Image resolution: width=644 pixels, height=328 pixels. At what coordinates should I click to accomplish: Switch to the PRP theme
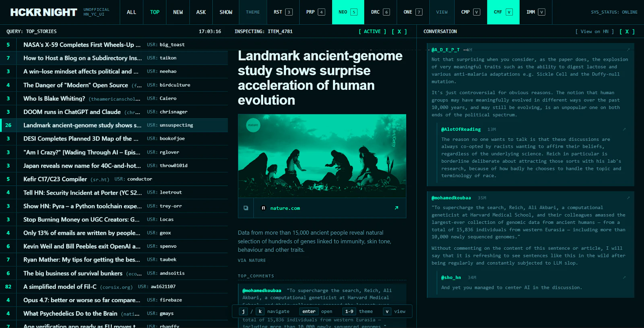[x=316, y=12]
